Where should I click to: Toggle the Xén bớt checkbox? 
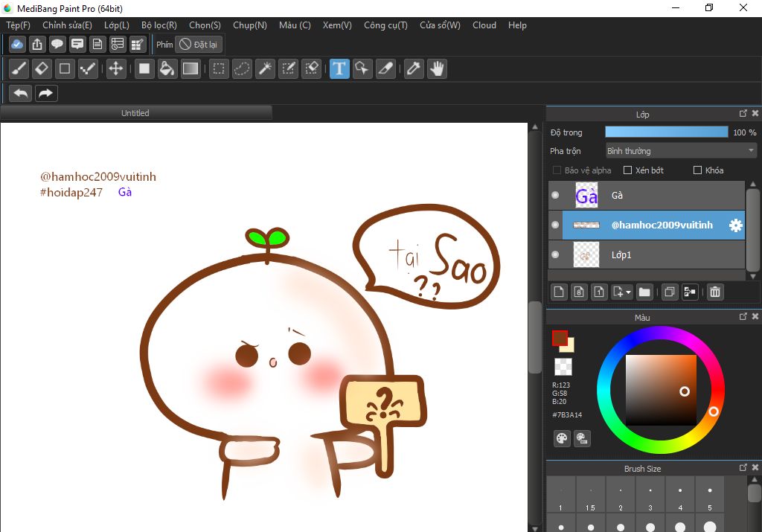(x=627, y=170)
